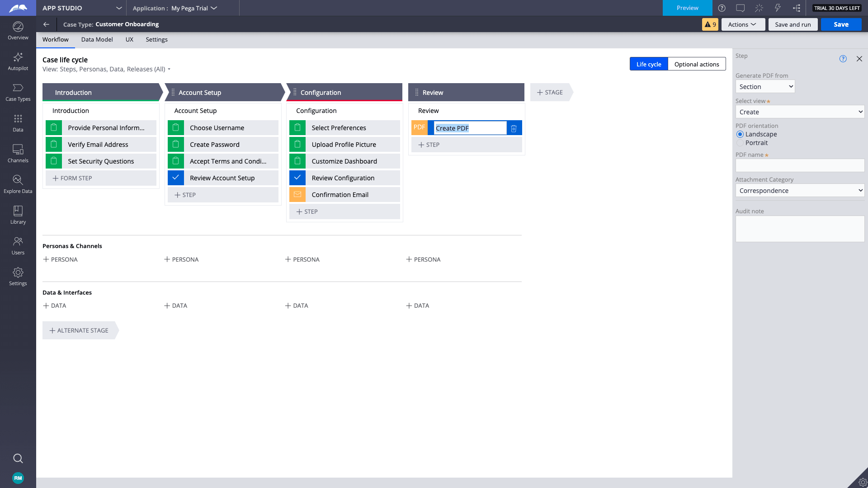Open the App Studio dropdown

(82, 8)
